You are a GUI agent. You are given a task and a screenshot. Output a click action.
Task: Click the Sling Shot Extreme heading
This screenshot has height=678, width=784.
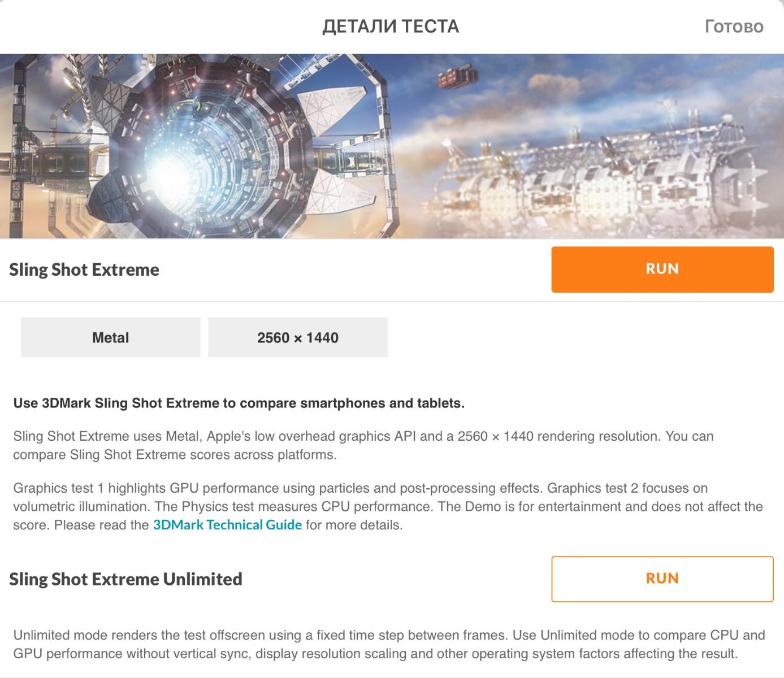coord(84,270)
